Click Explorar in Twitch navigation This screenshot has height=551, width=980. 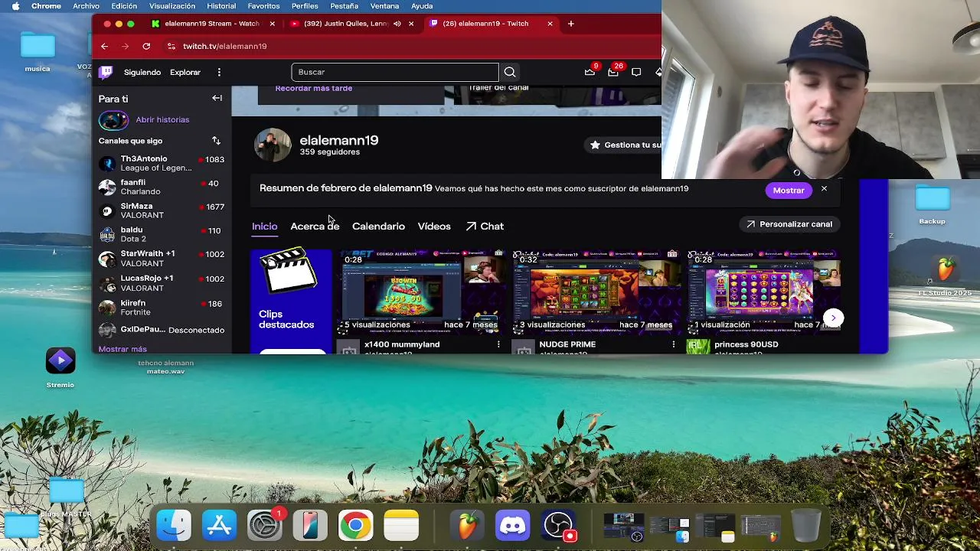tap(185, 72)
